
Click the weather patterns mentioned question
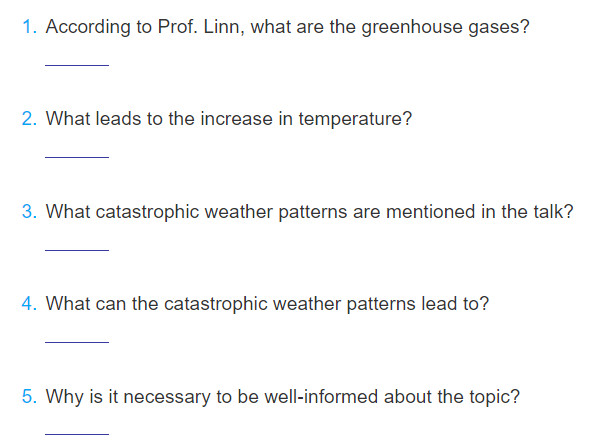pyautogui.click(x=309, y=212)
